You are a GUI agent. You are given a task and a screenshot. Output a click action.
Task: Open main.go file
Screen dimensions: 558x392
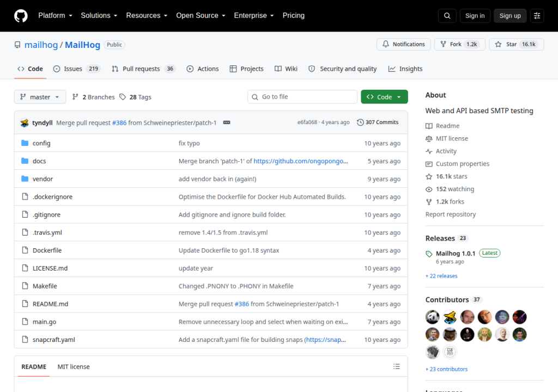45,322
